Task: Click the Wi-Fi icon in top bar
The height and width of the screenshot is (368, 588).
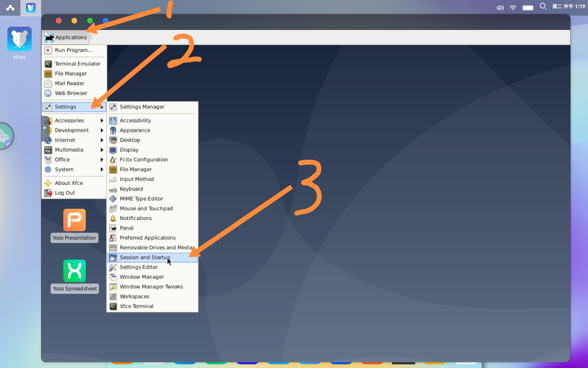Action: point(513,8)
